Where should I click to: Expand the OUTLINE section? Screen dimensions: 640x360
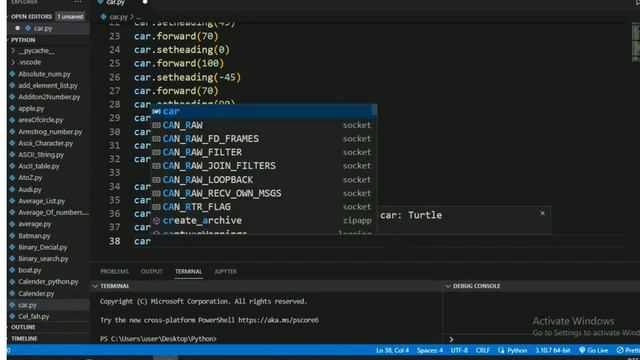click(23, 327)
